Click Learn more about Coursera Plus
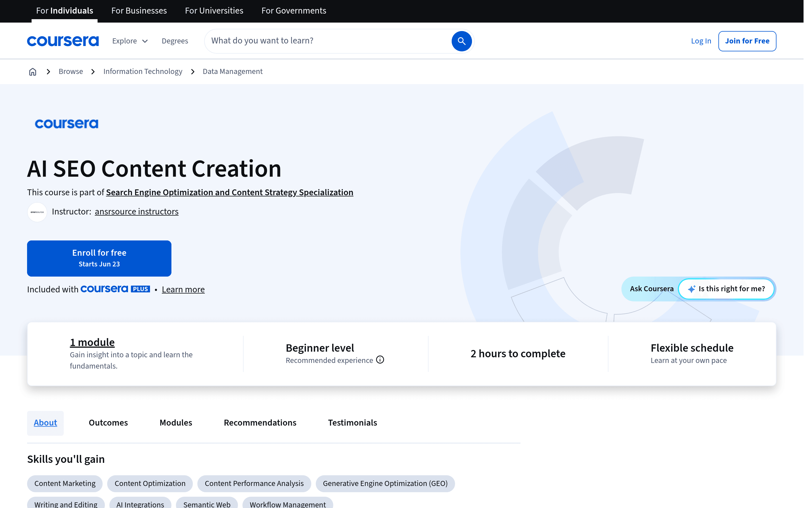This screenshot has height=508, width=812. click(x=183, y=290)
